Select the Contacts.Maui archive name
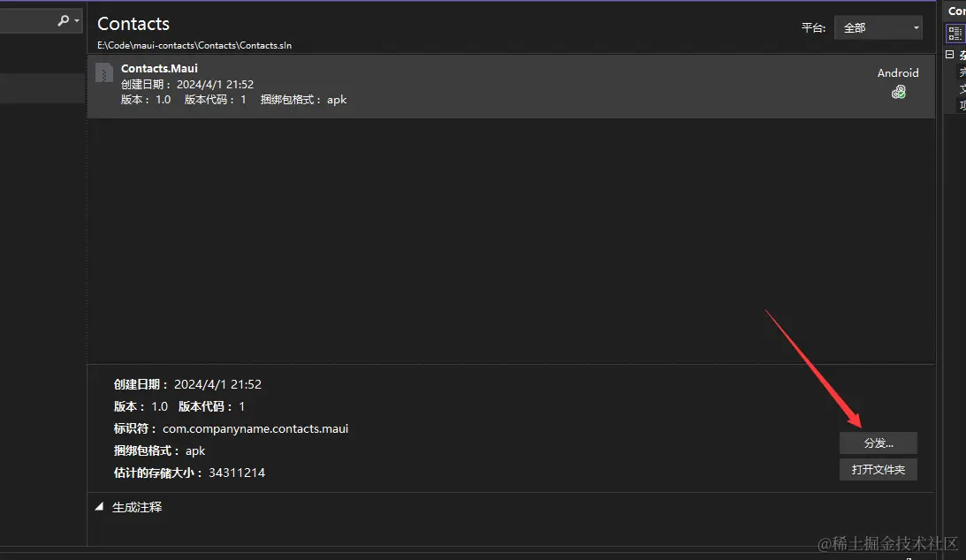966x560 pixels. (159, 68)
